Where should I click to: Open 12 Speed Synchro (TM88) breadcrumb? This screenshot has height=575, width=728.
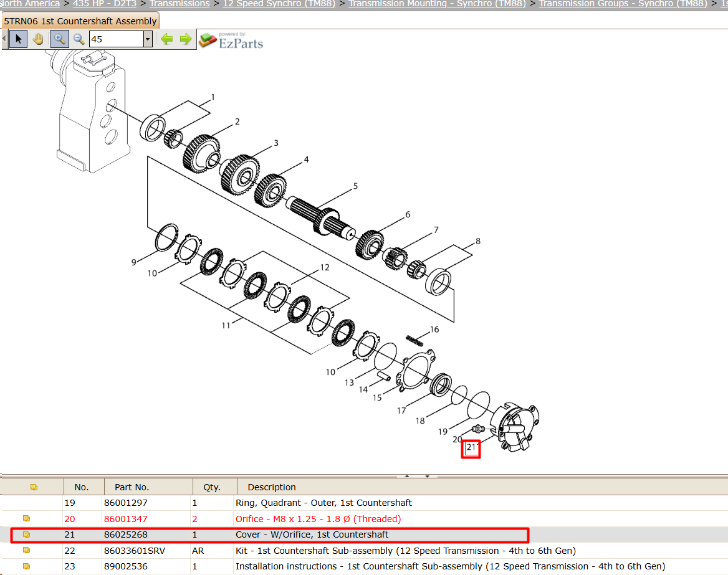279,4
